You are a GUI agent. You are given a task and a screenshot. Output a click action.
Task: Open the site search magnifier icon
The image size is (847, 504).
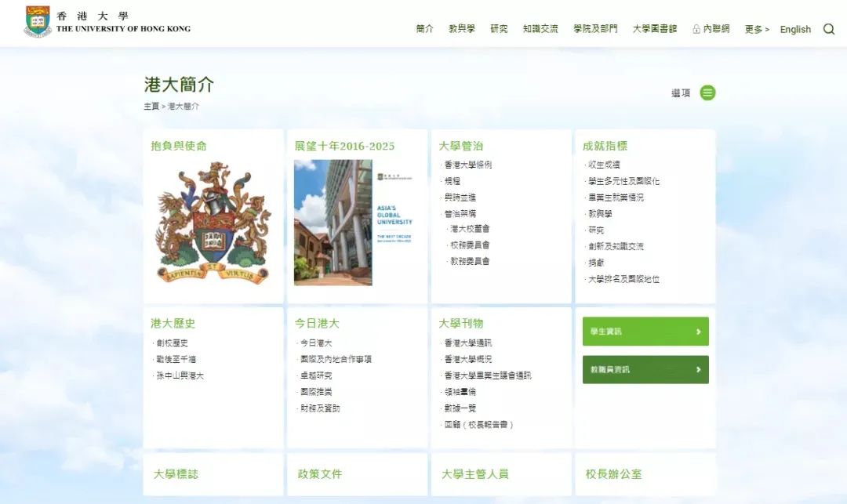coord(829,29)
